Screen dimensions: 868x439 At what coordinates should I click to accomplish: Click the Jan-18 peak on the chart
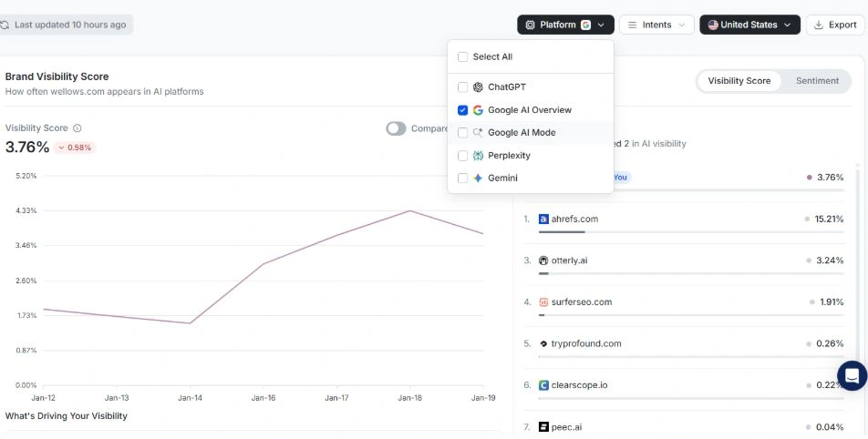410,211
